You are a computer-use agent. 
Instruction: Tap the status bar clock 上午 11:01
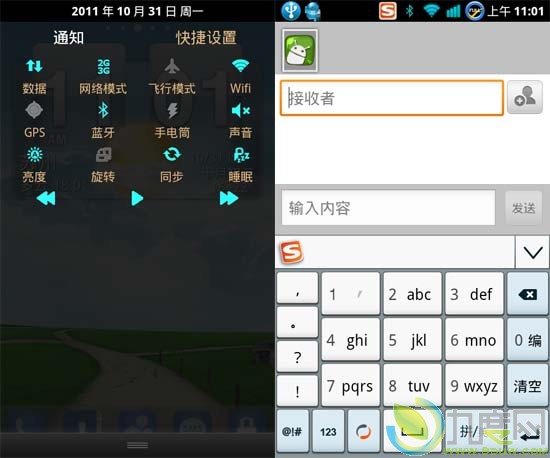click(516, 11)
